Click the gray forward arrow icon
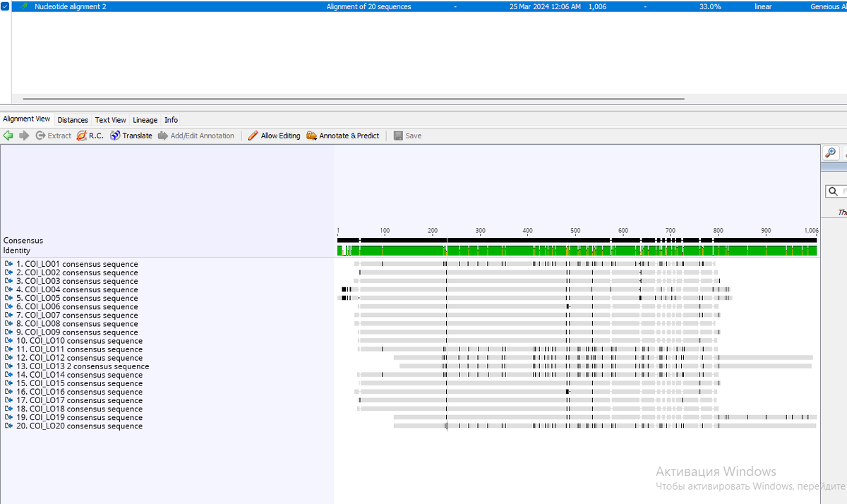Image resolution: width=847 pixels, height=504 pixels. point(24,136)
